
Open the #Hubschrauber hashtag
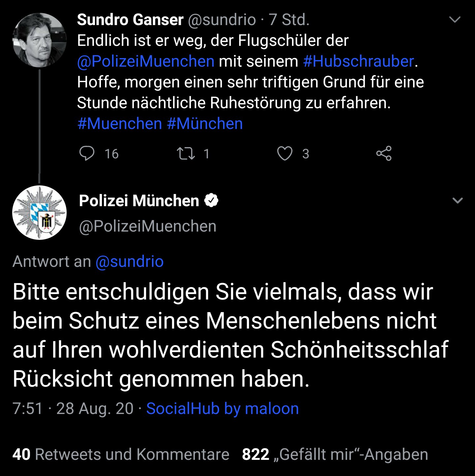[x=358, y=61]
